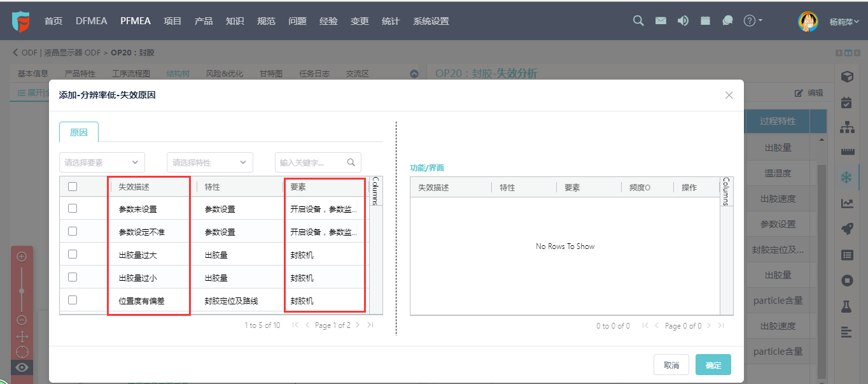The height and width of the screenshot is (384, 868).
Task: Check the 位置度有偏差 row checkbox
Action: pos(73,300)
